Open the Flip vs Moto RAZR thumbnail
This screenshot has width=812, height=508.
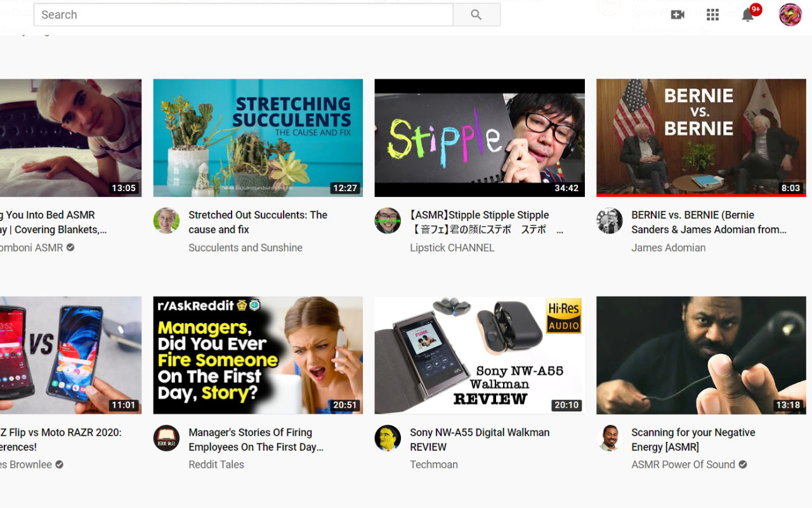tap(70, 355)
